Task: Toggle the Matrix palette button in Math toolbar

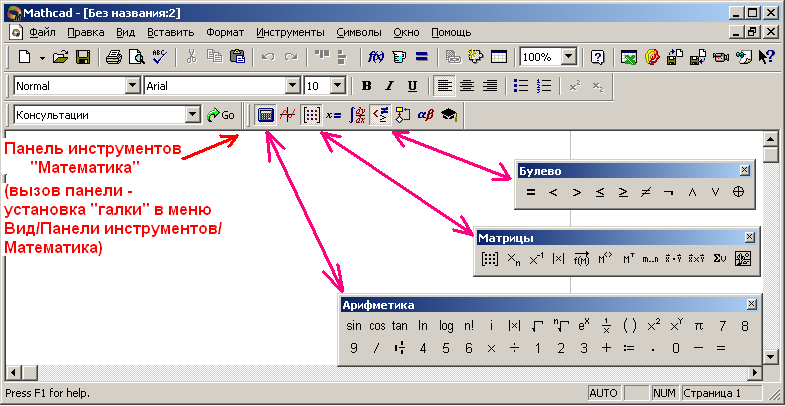Action: 311,115
